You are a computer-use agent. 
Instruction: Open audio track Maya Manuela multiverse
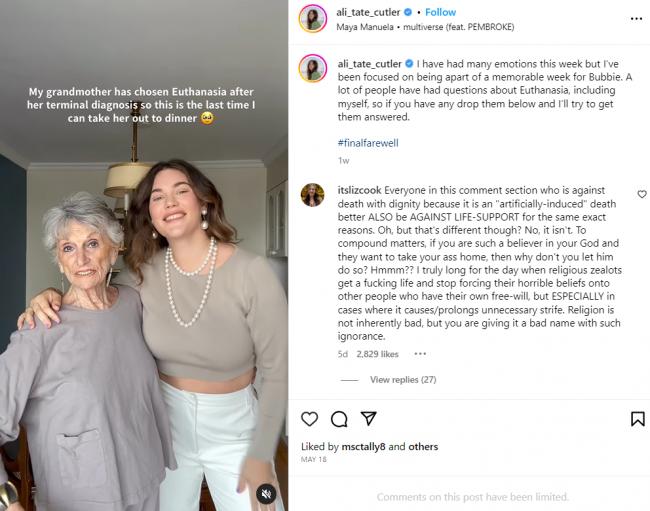425,27
